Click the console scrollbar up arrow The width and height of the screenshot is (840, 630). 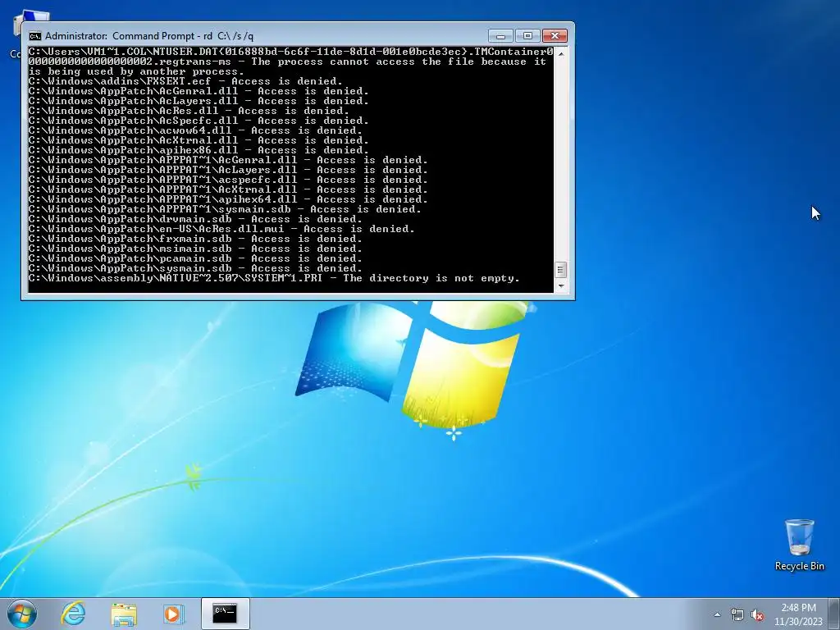coord(560,53)
